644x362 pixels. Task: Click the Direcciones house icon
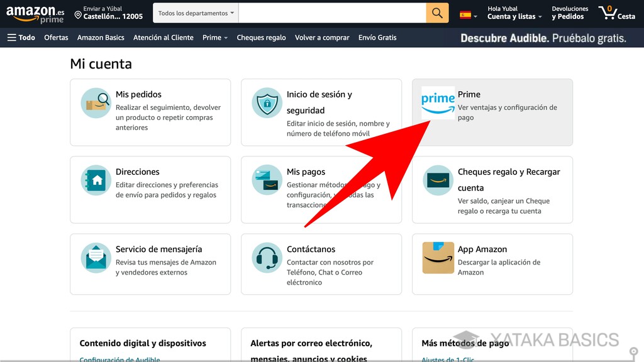pyautogui.click(x=96, y=182)
